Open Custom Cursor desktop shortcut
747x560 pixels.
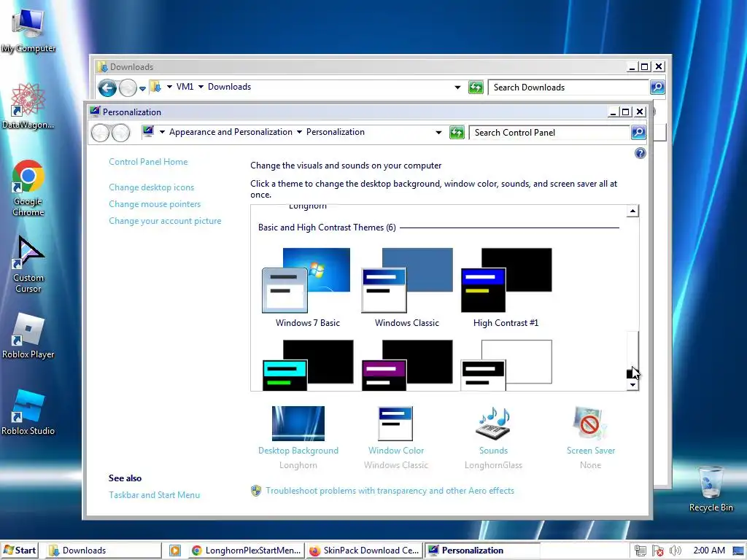tap(28, 264)
